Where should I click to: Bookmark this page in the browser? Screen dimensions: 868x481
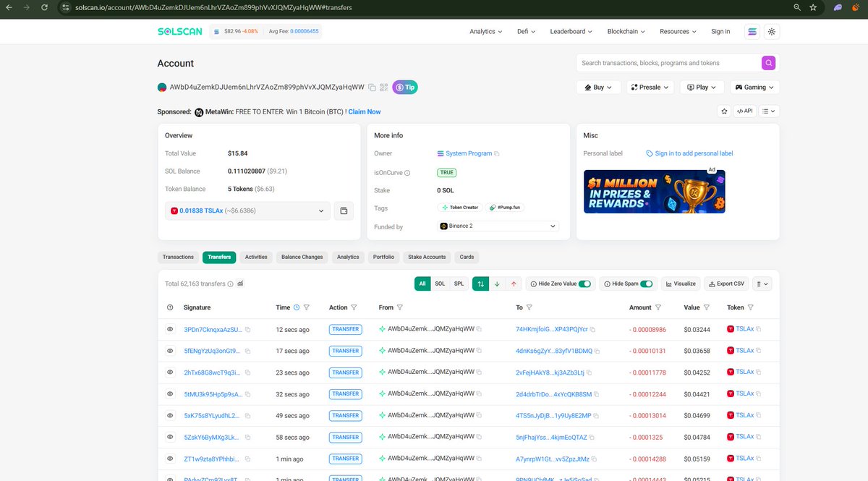click(813, 7)
